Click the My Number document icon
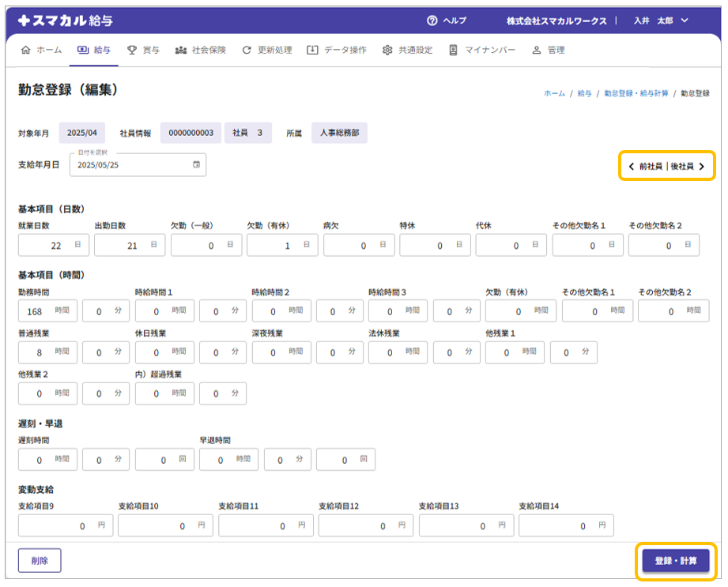This screenshot has width=728, height=587. (x=453, y=50)
